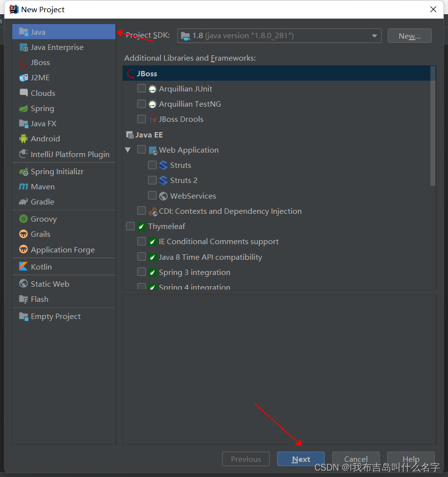The width and height of the screenshot is (448, 477).
Task: Click the frameworks list vertical scrollbar
Action: click(x=433, y=126)
